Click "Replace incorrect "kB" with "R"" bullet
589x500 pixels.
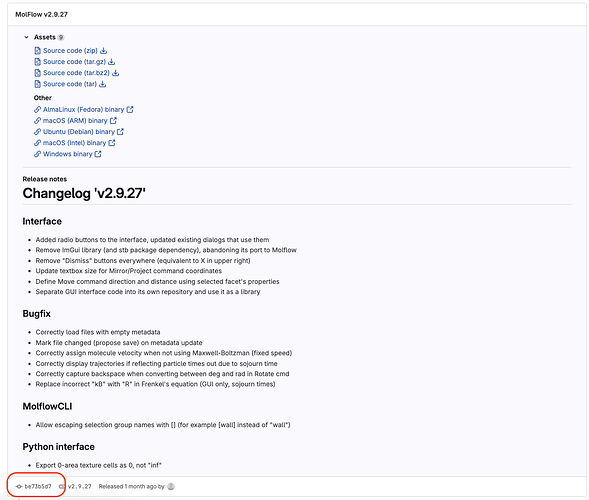156,384
